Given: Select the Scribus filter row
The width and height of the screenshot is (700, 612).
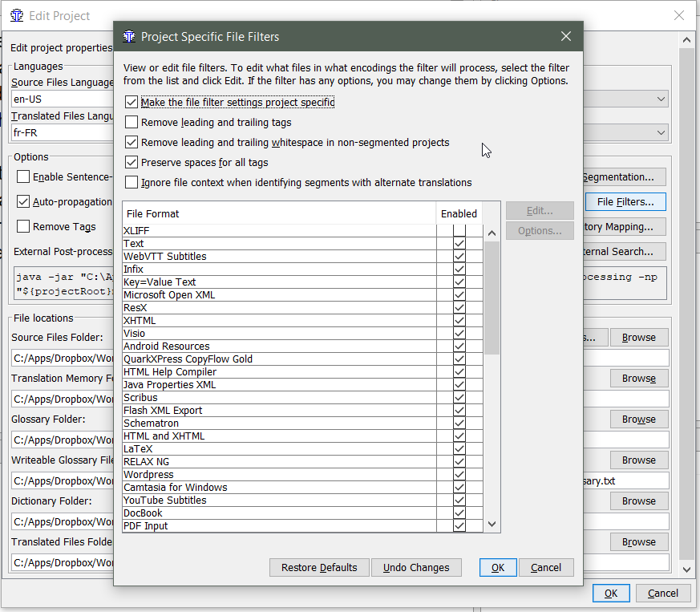Looking at the screenshot, I should coord(280,398).
